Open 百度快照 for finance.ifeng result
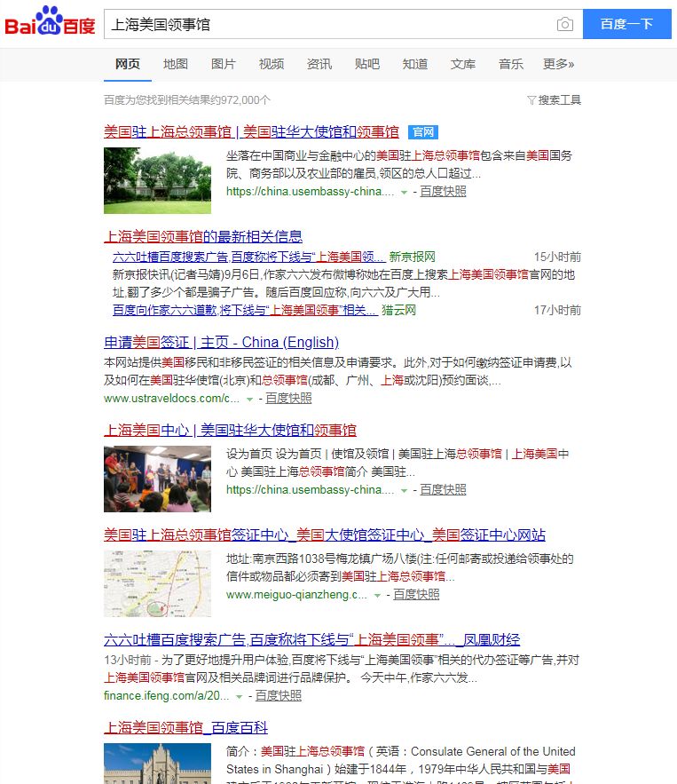This screenshot has width=677, height=784. (x=279, y=696)
